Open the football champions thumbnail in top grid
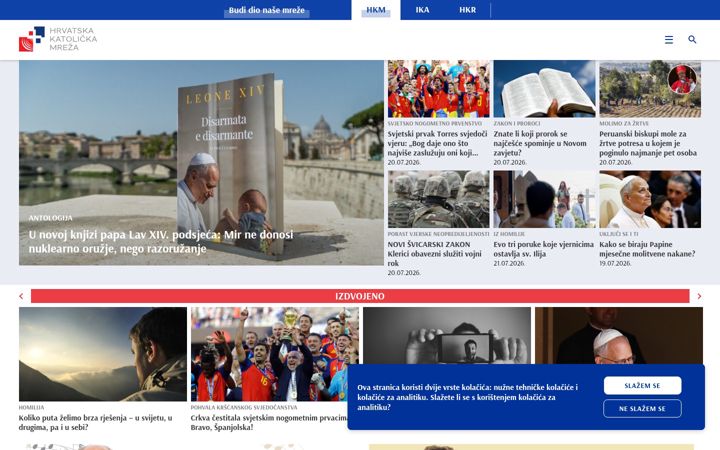Screen dimensions: 720x450 [439, 89]
